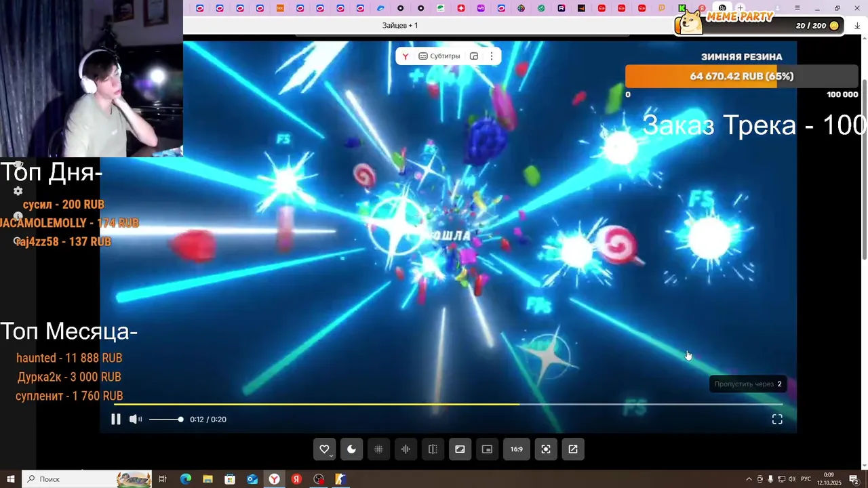Screen dimensions: 868x488
Task: Open a new tab with the plus button
Action: point(741,8)
